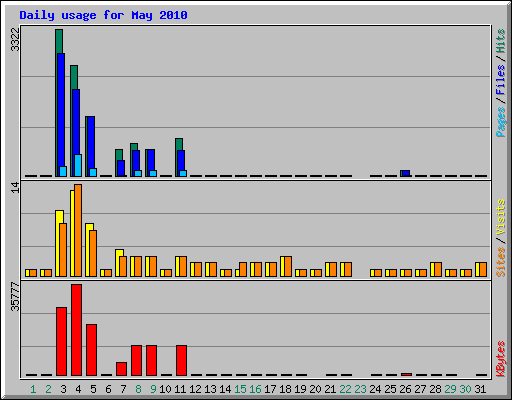Click the small blue Files bar on day 26
Image resolution: width=512 pixels, height=400 pixels.
[x=406, y=173]
